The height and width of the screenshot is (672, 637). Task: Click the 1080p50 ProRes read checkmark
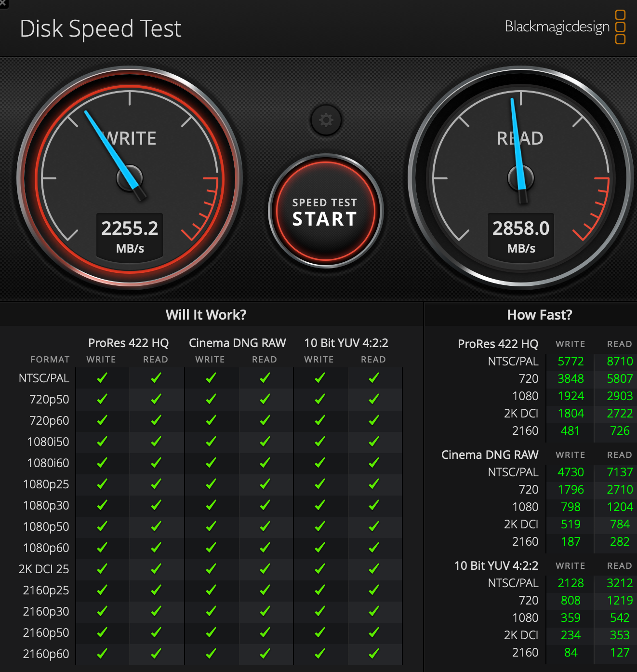[x=156, y=527]
